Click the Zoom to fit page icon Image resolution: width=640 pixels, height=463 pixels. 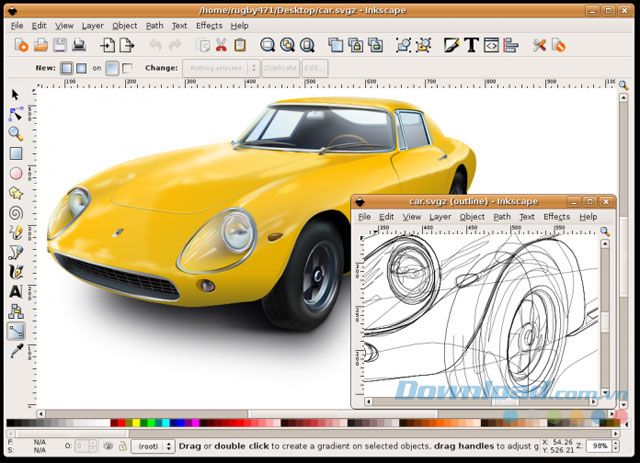click(307, 45)
